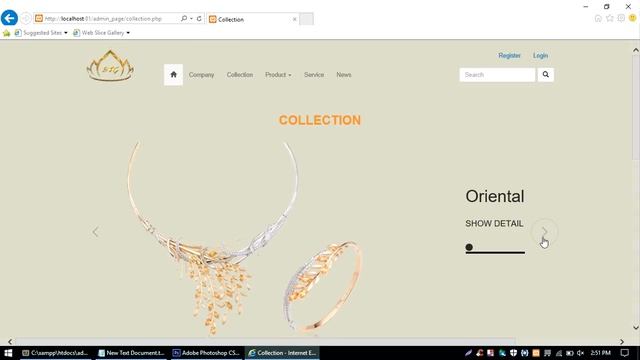The image size is (640, 360).
Task: Click the horizontal scrollbar left arrow
Action: point(10,342)
